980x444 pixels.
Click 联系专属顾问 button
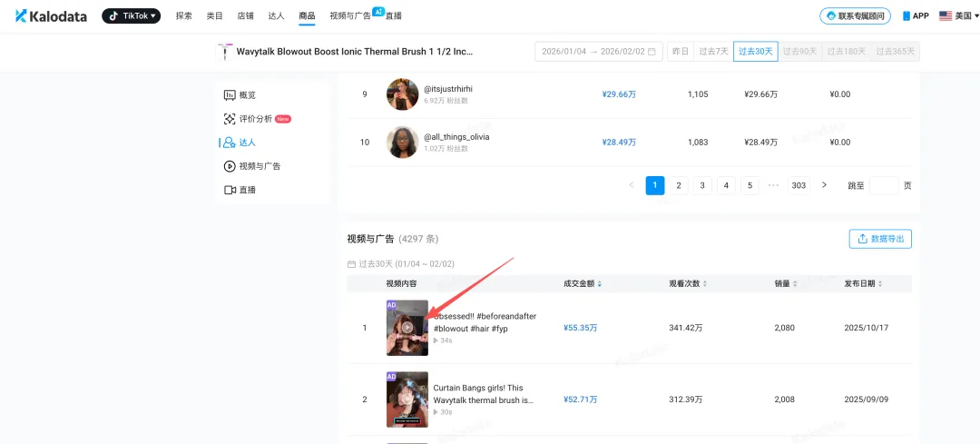pos(855,16)
